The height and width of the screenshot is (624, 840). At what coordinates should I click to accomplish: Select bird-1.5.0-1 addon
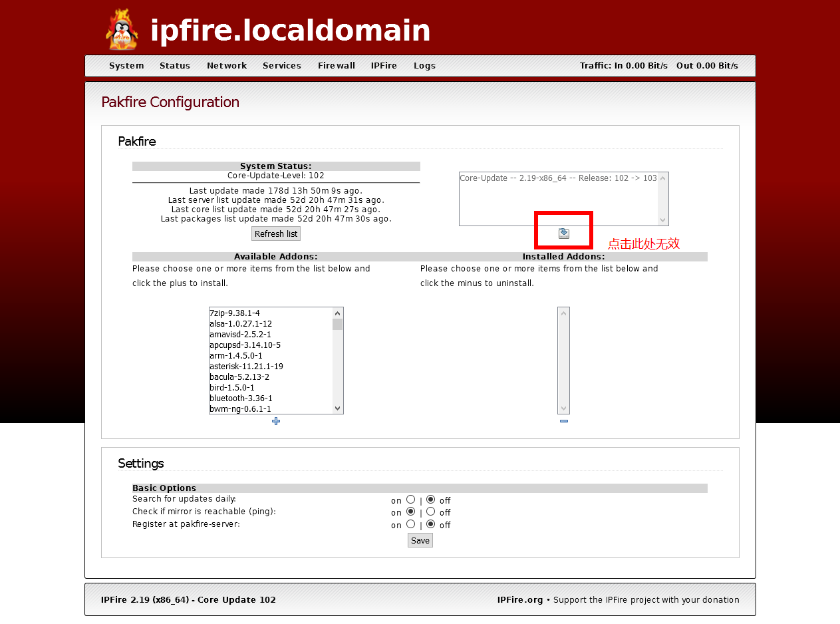[271, 387]
